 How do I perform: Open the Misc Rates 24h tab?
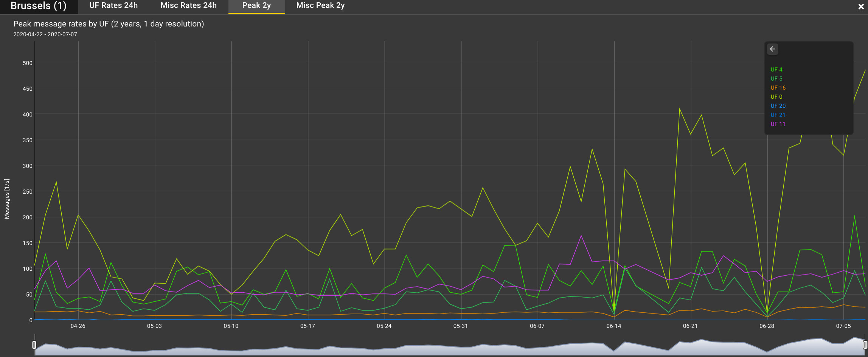click(x=188, y=5)
